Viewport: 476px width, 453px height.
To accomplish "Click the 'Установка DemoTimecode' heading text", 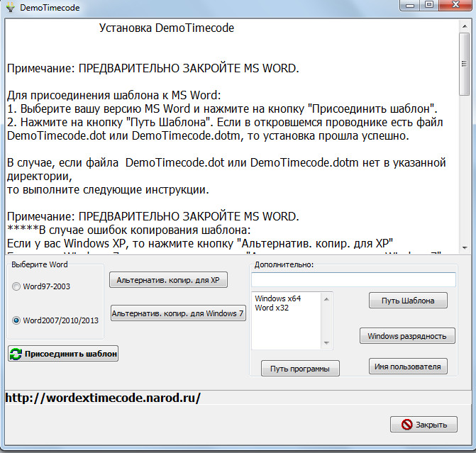I will [x=167, y=28].
